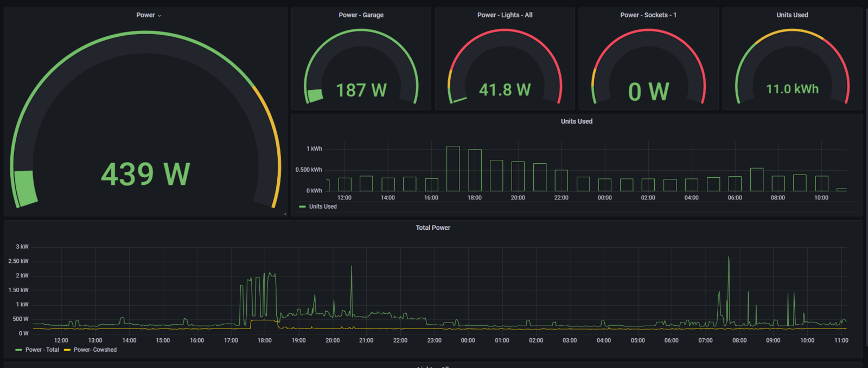868x368 pixels.
Task: Toggle the Power - Total legend series
Action: click(42, 350)
